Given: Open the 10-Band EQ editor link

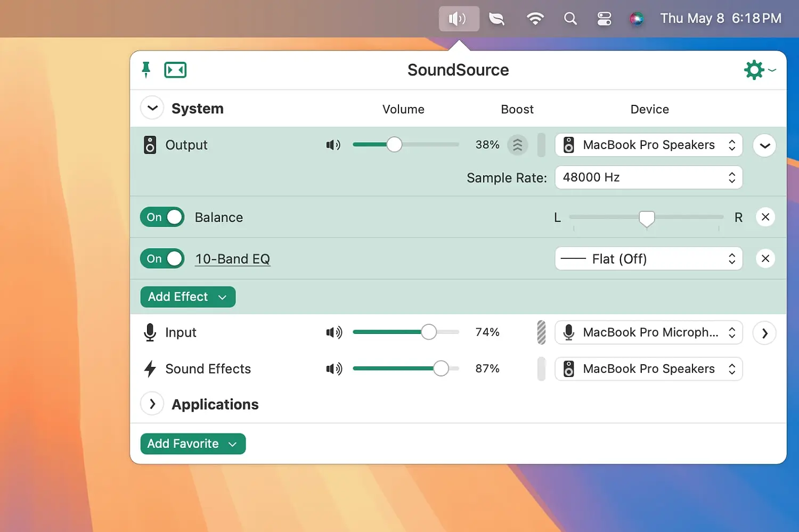Looking at the screenshot, I should 232,259.
